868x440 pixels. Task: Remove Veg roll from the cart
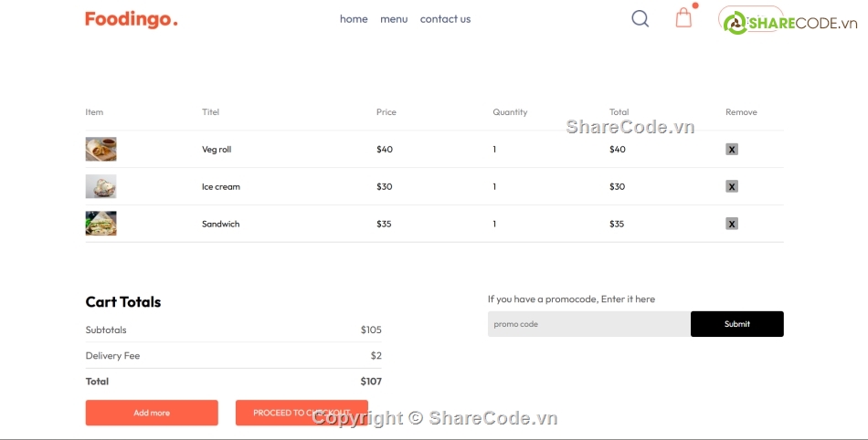732,149
